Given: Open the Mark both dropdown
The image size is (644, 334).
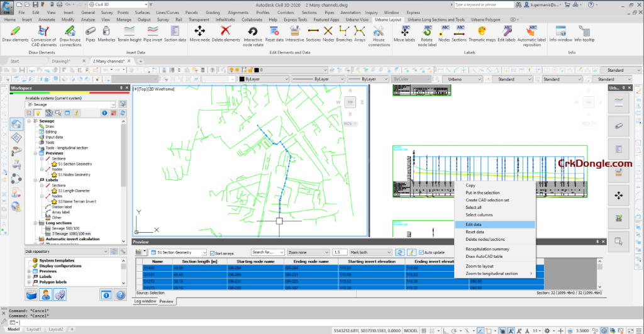Looking at the screenshot, I should click(x=370, y=252).
